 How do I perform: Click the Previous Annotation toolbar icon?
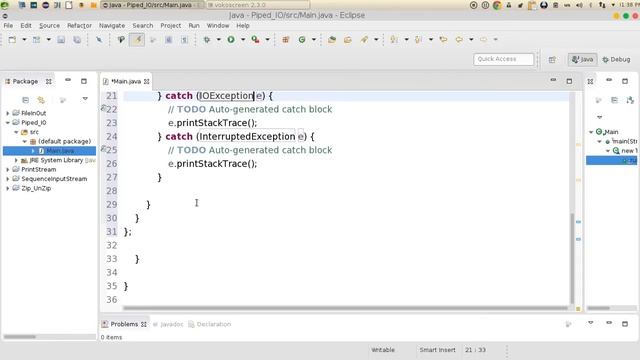(x=418, y=40)
